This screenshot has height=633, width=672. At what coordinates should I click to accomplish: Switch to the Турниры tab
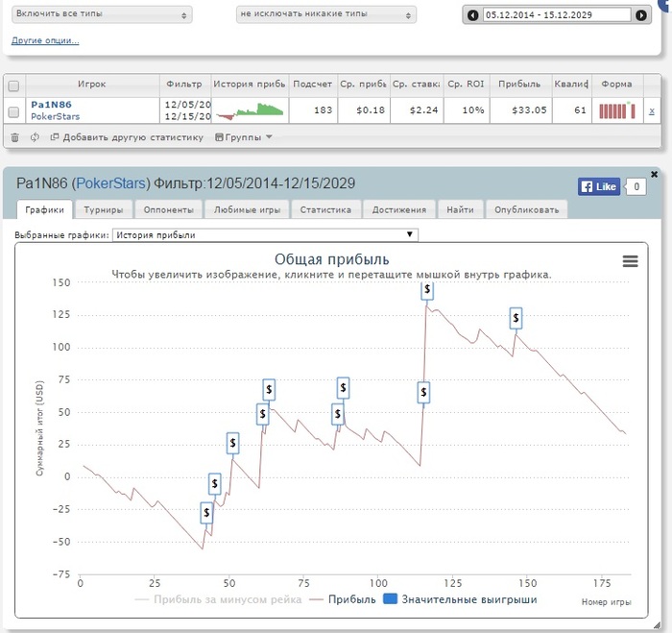[104, 209]
